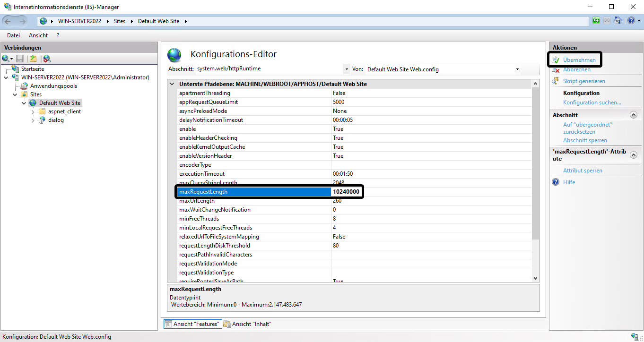Image resolution: width=644 pixels, height=342 pixels.
Task: Open the Abschnitt dropdown arrow
Action: click(x=347, y=69)
